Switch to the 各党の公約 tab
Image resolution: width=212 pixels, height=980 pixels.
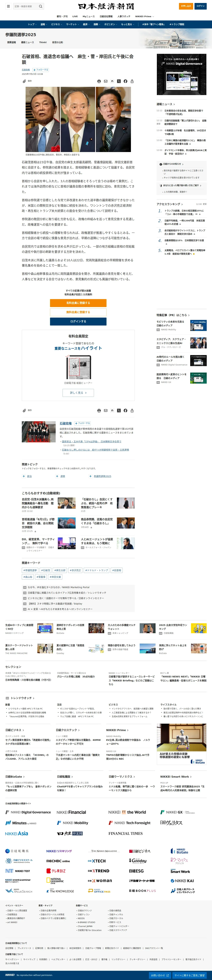click(57, 42)
